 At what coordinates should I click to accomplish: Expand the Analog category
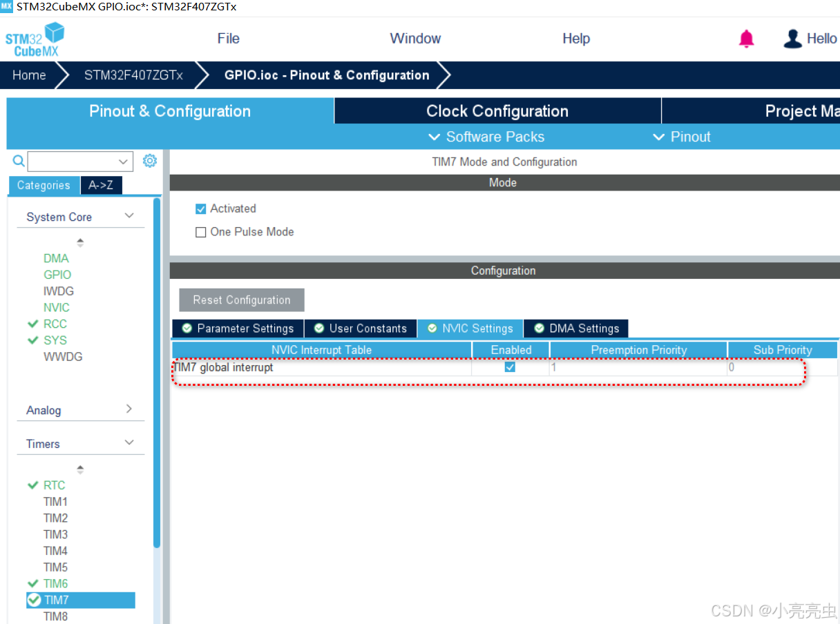coord(129,409)
